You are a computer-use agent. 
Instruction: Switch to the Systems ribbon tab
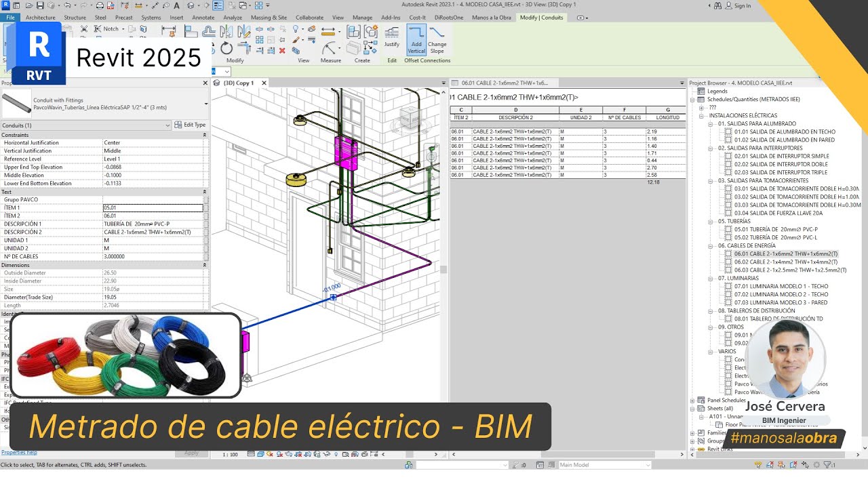(151, 17)
